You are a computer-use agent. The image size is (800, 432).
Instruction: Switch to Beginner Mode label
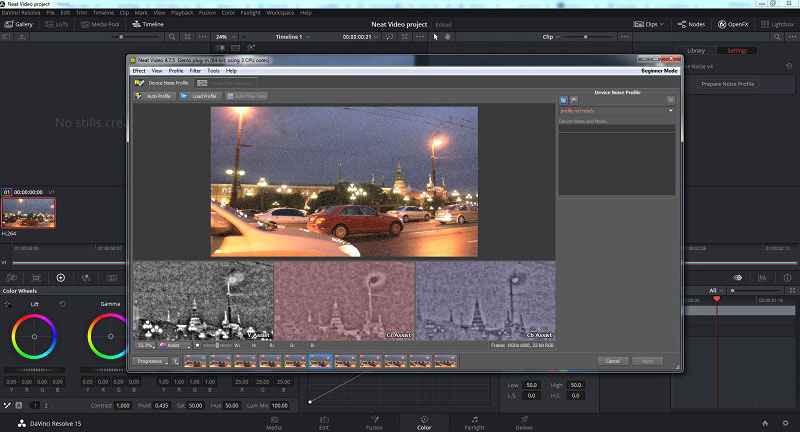[659, 71]
